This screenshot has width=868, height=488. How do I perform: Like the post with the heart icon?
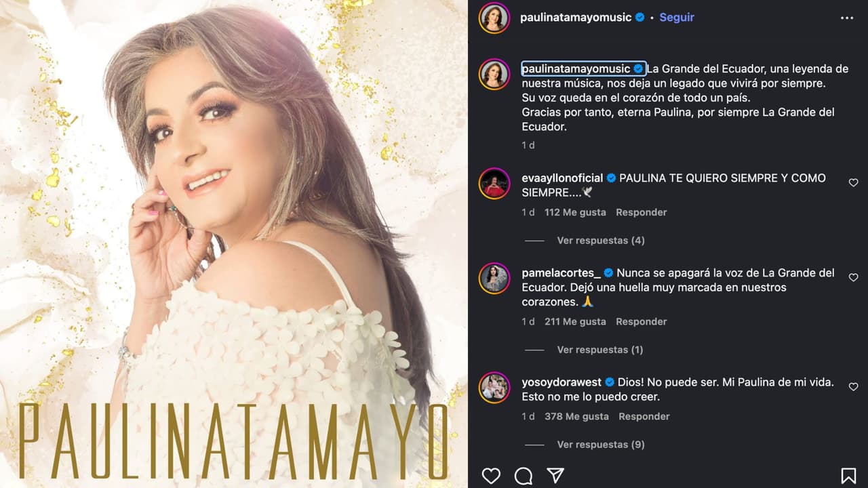(x=491, y=476)
